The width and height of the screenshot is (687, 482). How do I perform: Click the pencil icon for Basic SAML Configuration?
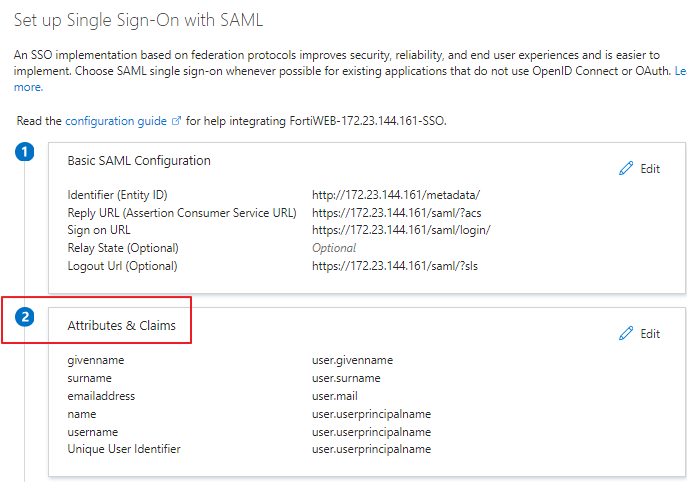point(627,169)
